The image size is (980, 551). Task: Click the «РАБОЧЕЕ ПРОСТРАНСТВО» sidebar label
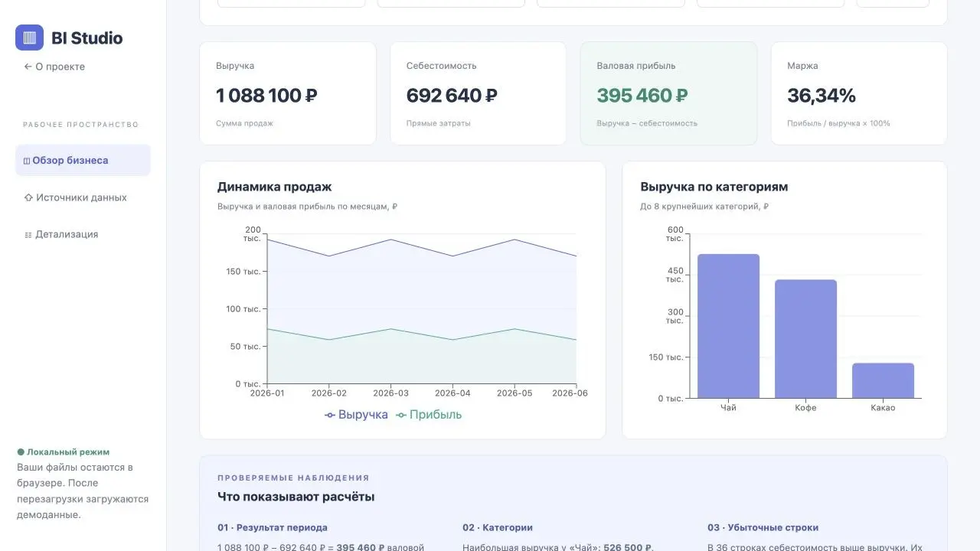point(81,125)
